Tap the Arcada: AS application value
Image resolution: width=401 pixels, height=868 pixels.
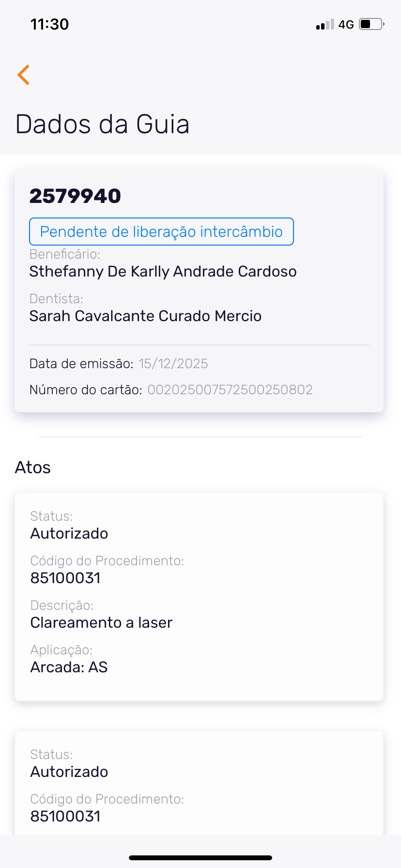click(x=69, y=667)
